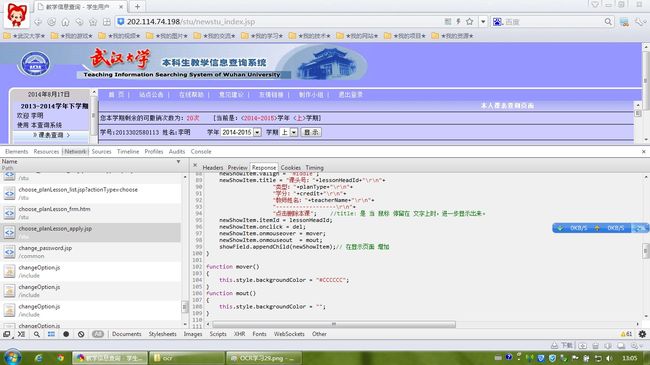Show devtools console drawer icon

tap(21, 334)
